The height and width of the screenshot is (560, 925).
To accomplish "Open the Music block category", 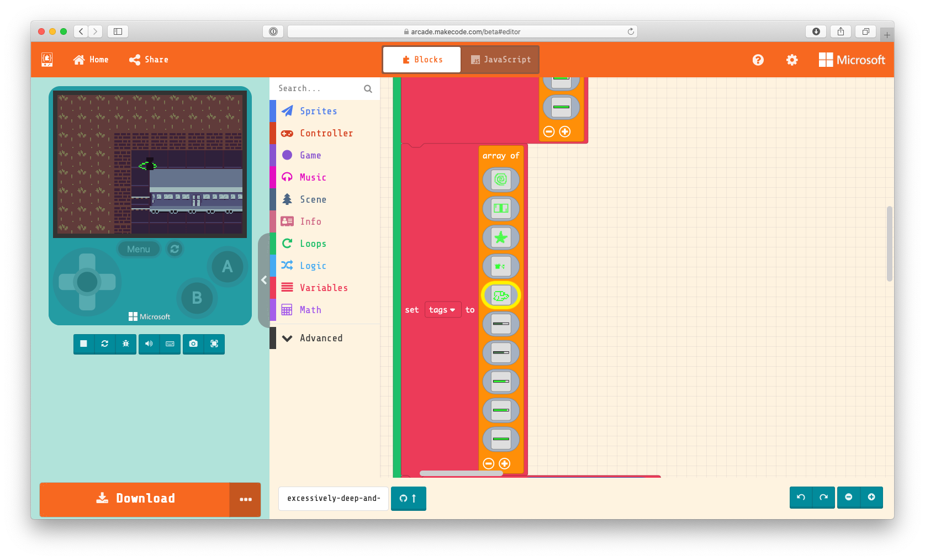I will (x=325, y=177).
